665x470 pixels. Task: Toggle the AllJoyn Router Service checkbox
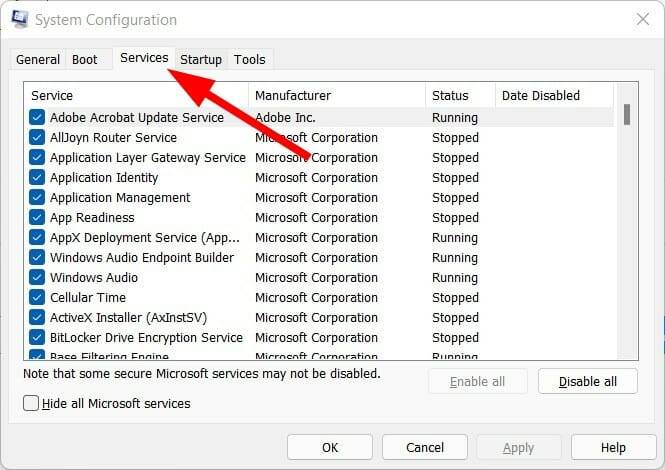(x=37, y=138)
